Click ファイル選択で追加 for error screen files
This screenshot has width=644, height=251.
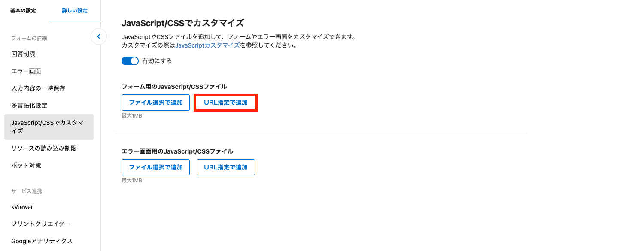pyautogui.click(x=156, y=167)
